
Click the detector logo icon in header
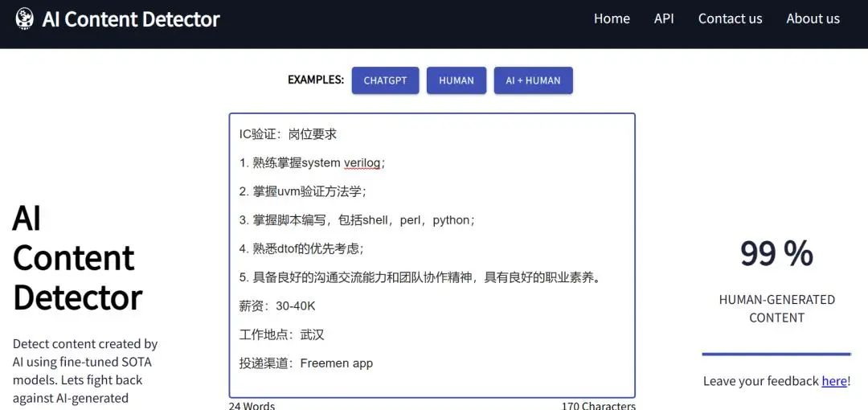[x=24, y=18]
